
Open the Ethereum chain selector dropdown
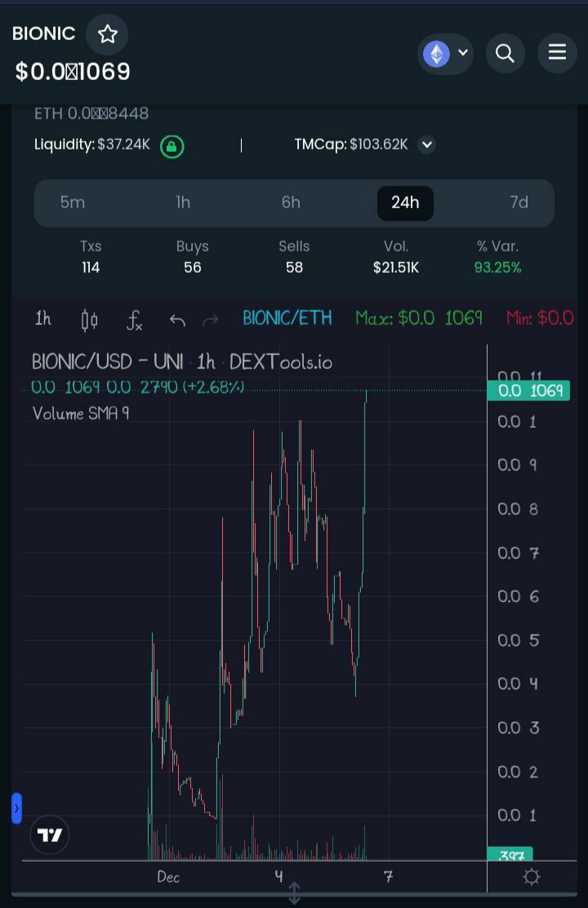pos(445,54)
